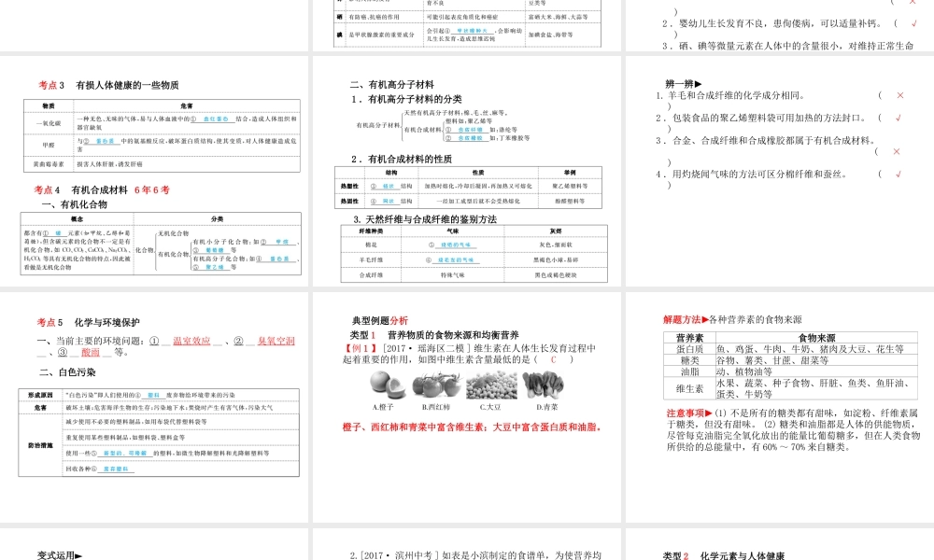Click the red cross beside the 羊毛 statement

pos(900,95)
